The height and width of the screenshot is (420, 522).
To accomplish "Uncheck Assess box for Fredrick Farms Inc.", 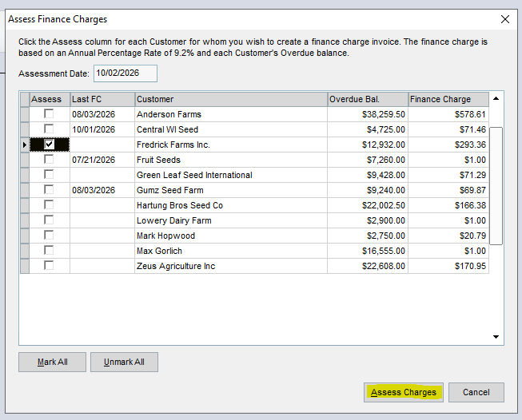I will coord(49,145).
